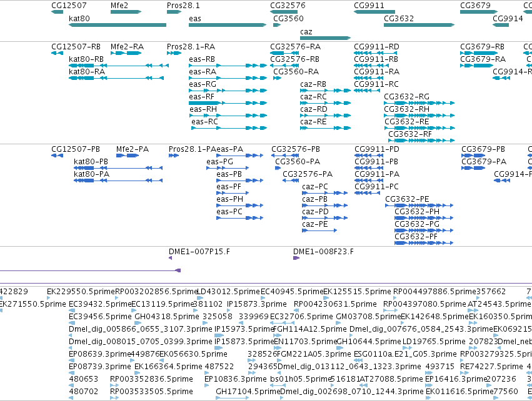Click the 'GH17104.5prime' EST label
The height and width of the screenshot is (401, 532).
pyautogui.click(x=248, y=392)
